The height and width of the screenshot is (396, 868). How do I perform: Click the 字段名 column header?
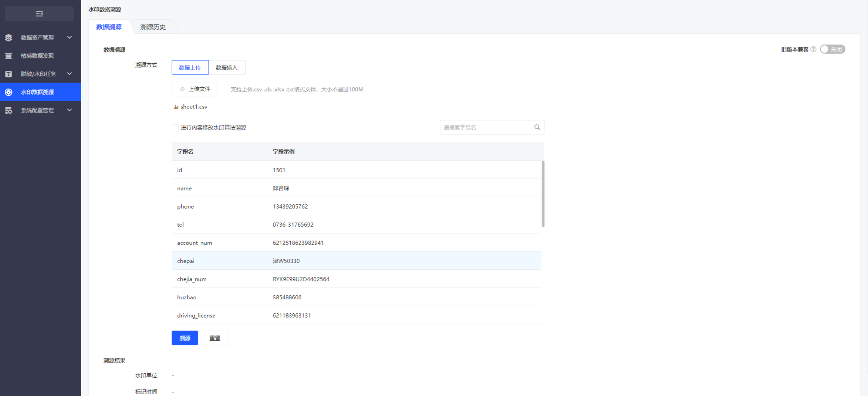[185, 152]
